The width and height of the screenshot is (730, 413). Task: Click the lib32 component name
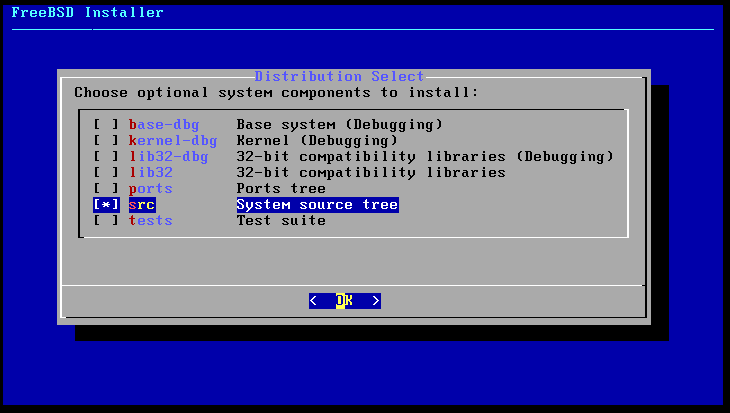coord(150,173)
